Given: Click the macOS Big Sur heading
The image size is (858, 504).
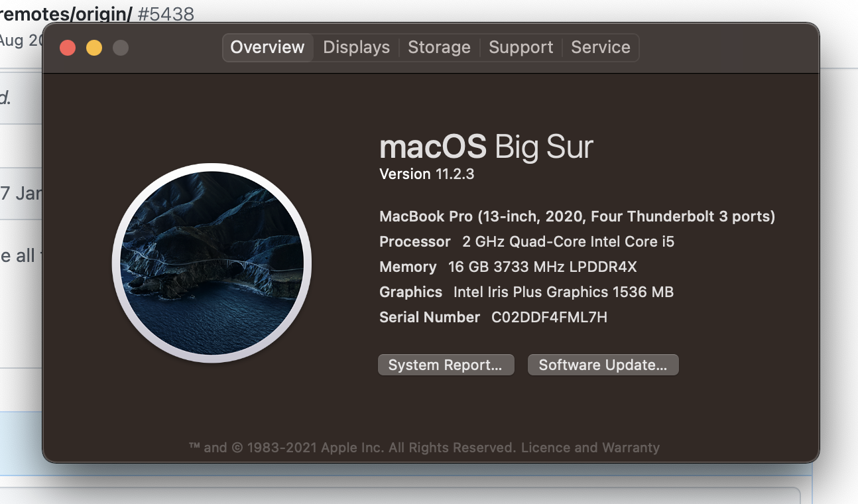Looking at the screenshot, I should point(486,147).
